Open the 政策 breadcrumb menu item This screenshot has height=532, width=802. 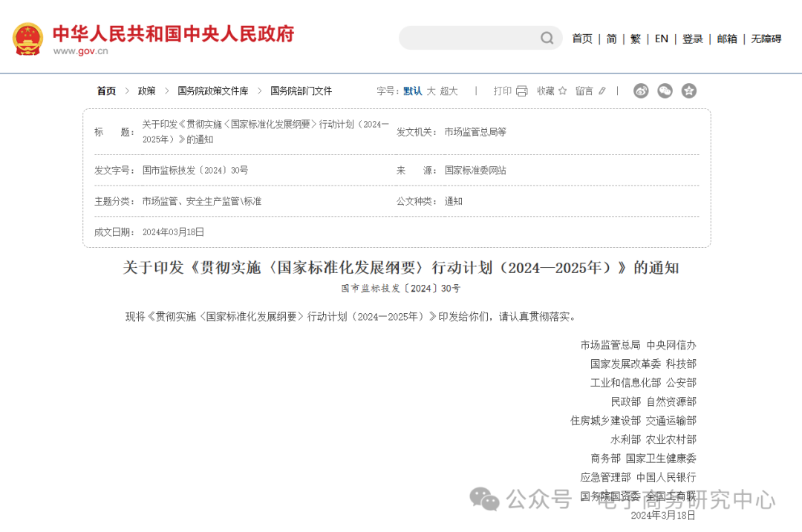tap(146, 91)
